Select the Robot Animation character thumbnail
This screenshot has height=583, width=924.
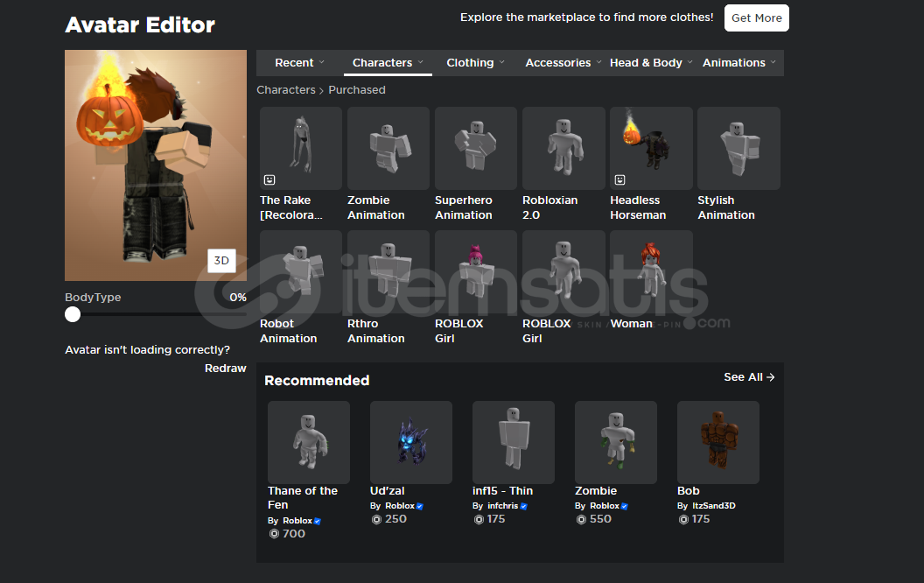[300, 271]
